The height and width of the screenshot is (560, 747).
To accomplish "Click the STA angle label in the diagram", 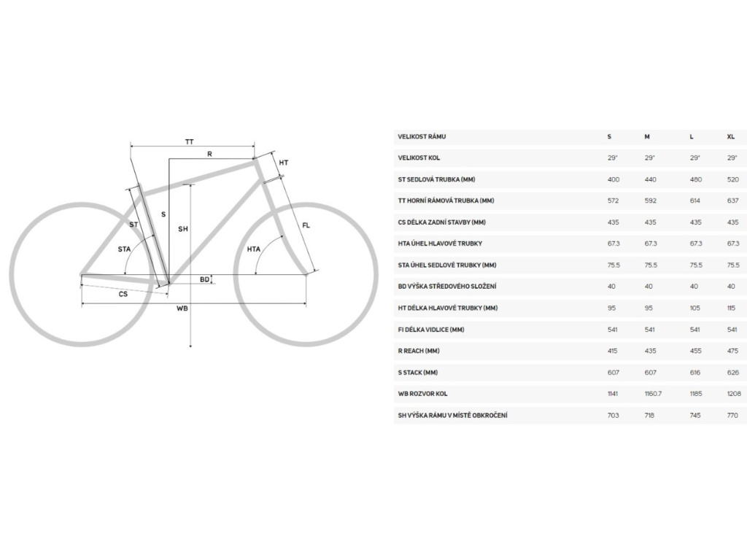I will (124, 249).
